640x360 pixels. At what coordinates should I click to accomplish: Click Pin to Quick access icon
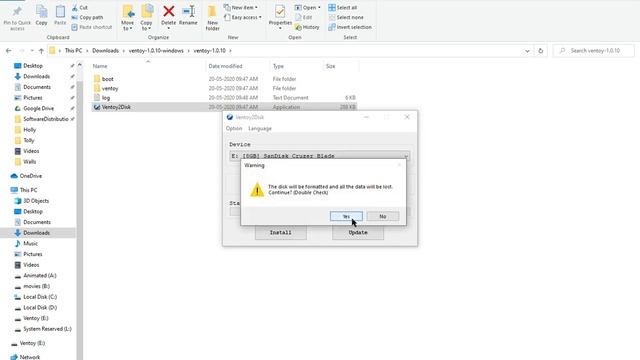coord(17,18)
